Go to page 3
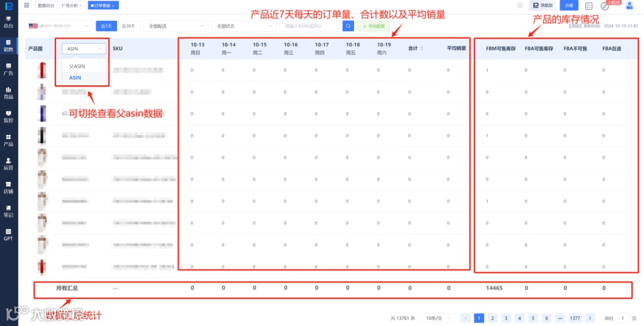 506,318
